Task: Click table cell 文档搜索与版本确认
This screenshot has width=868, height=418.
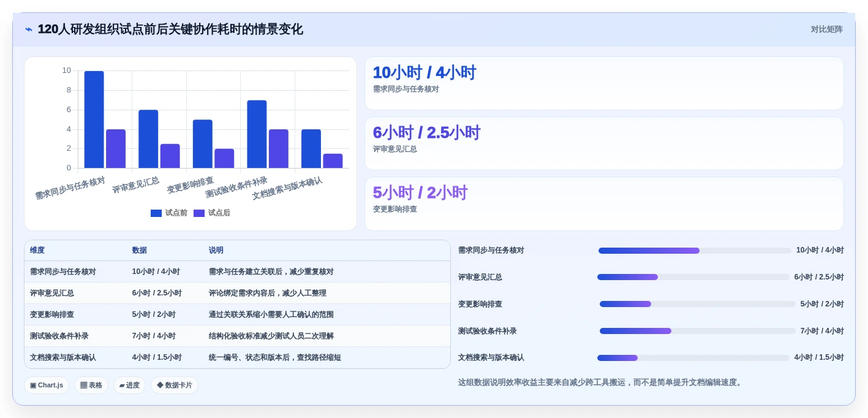Action: [63, 357]
